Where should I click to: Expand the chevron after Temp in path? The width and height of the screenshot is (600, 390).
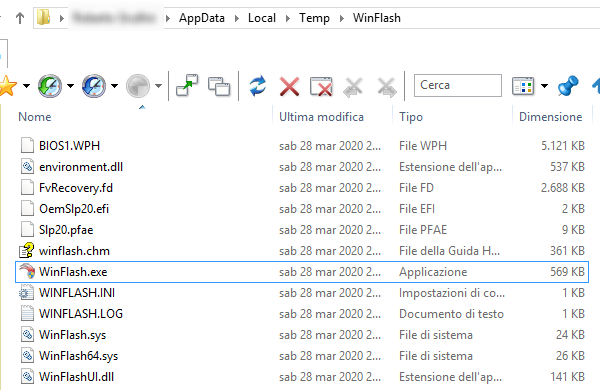pyautogui.click(x=342, y=18)
